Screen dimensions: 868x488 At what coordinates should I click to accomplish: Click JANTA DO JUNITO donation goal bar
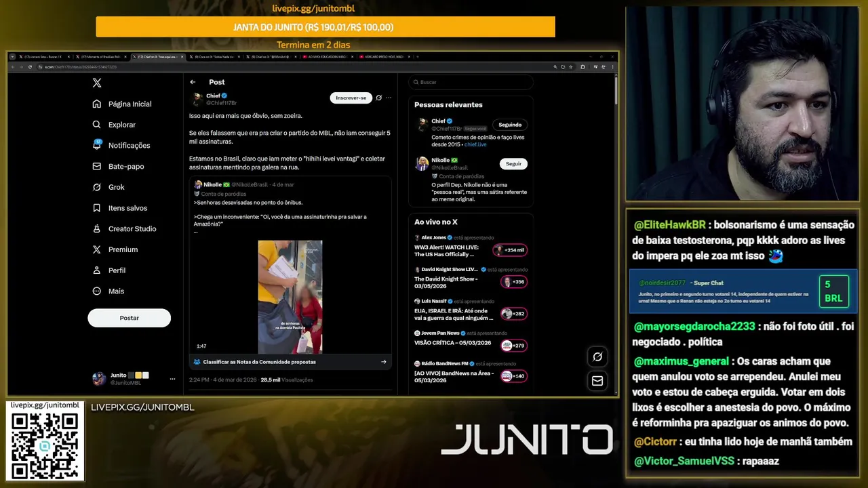[325, 27]
